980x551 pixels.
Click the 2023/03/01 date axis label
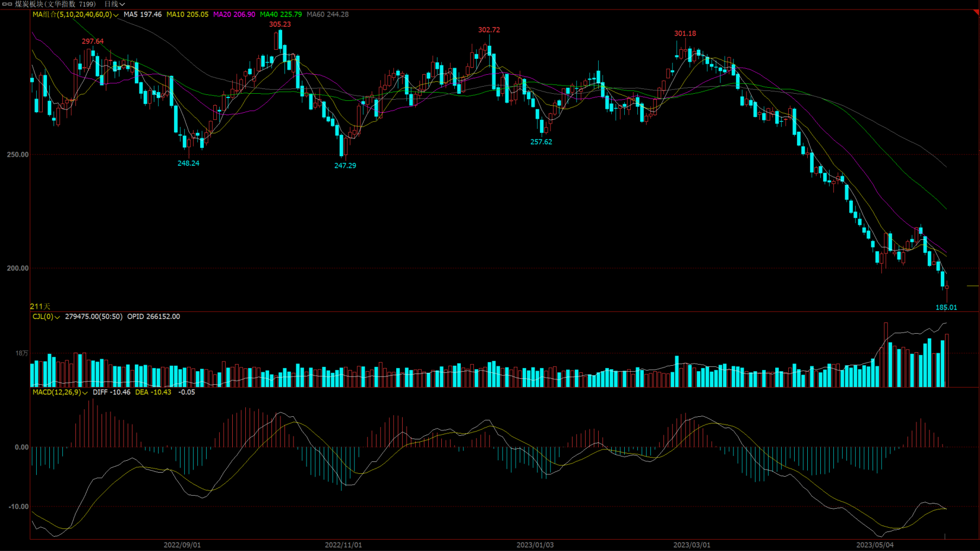coord(692,545)
